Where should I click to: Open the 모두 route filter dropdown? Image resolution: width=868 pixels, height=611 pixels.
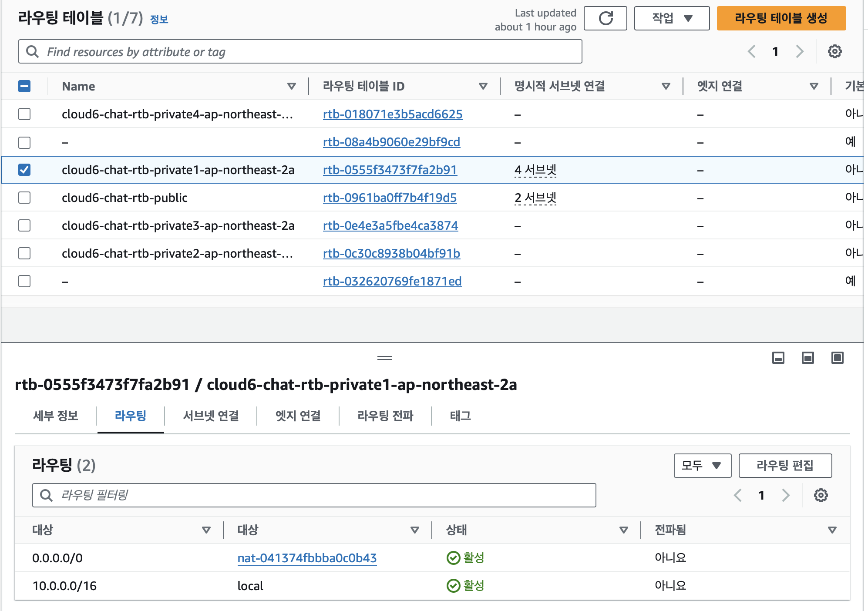click(x=702, y=466)
